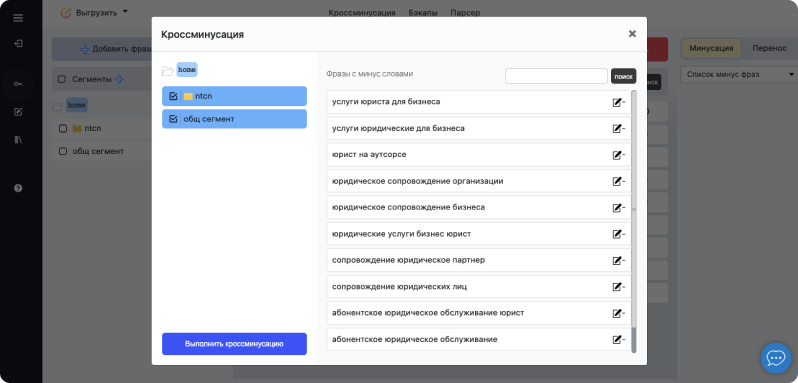Click the phrase list vertical scrollbar

tap(634, 221)
